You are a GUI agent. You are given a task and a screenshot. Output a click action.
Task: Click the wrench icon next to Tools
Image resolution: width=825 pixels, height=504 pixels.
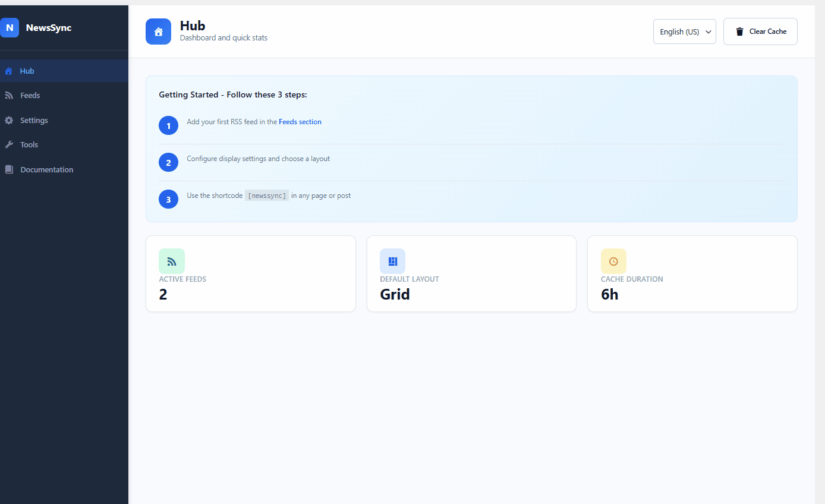[10, 144]
